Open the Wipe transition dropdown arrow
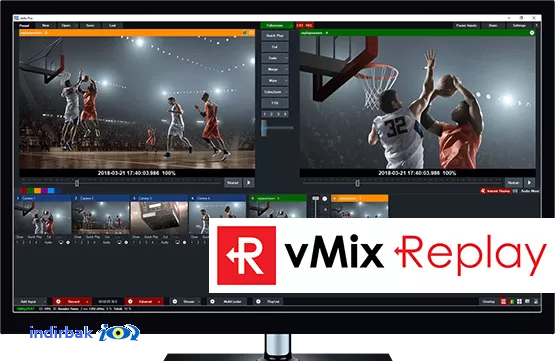The height and width of the screenshot is (361, 555). coord(286,81)
